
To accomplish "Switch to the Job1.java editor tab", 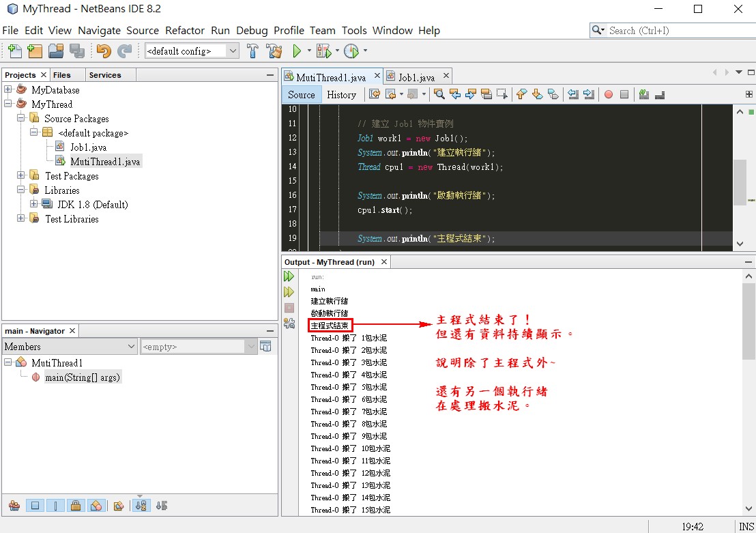I will [416, 77].
